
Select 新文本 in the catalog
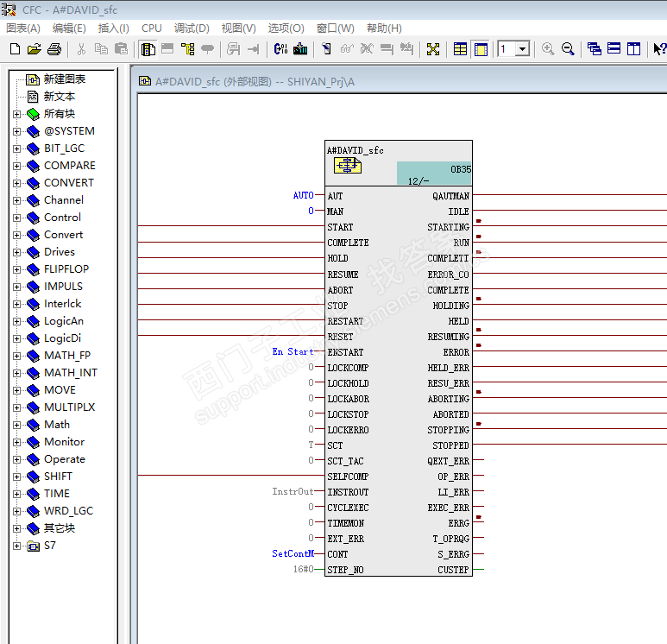[x=59, y=97]
